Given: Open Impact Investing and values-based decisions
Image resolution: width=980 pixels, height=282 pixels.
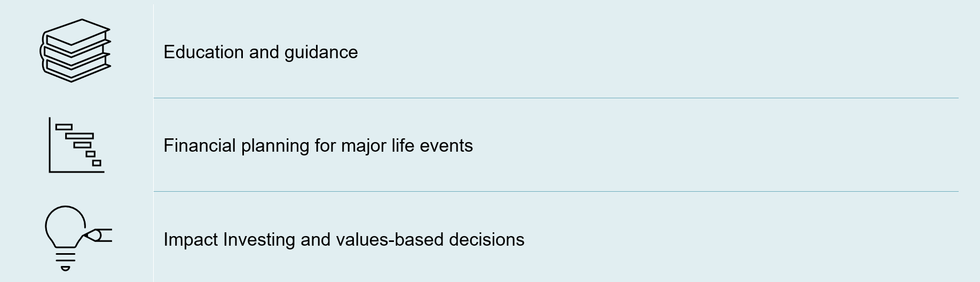Looking at the screenshot, I should (x=343, y=239).
